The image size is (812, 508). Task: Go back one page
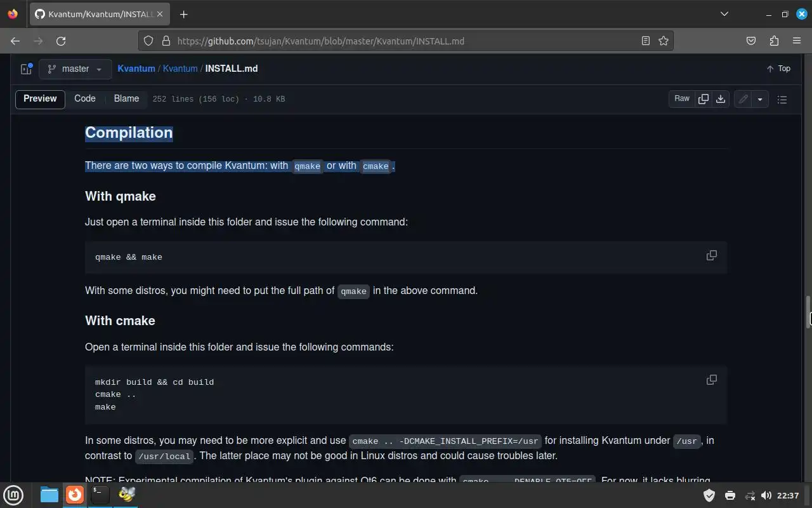coord(15,41)
